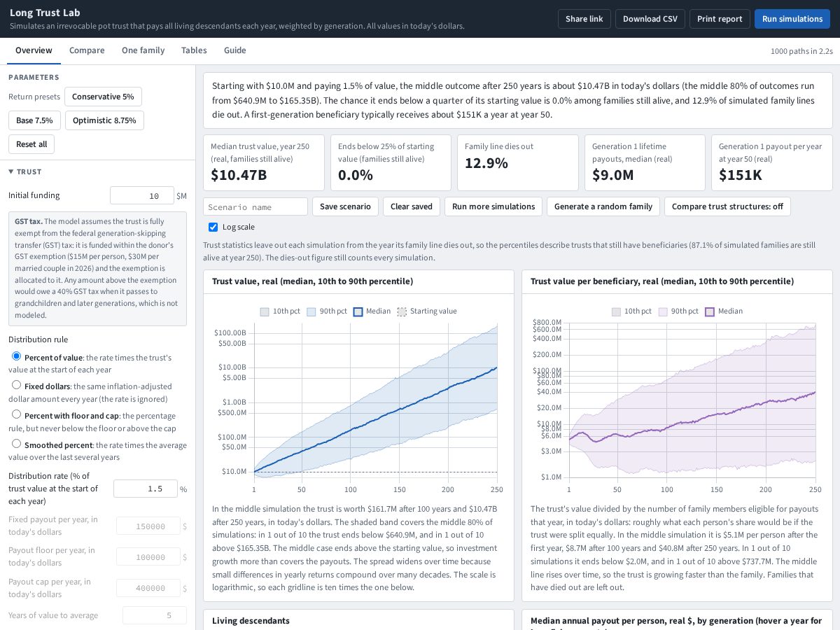Switch to the Overview tab
840x630 pixels.
pos(34,50)
